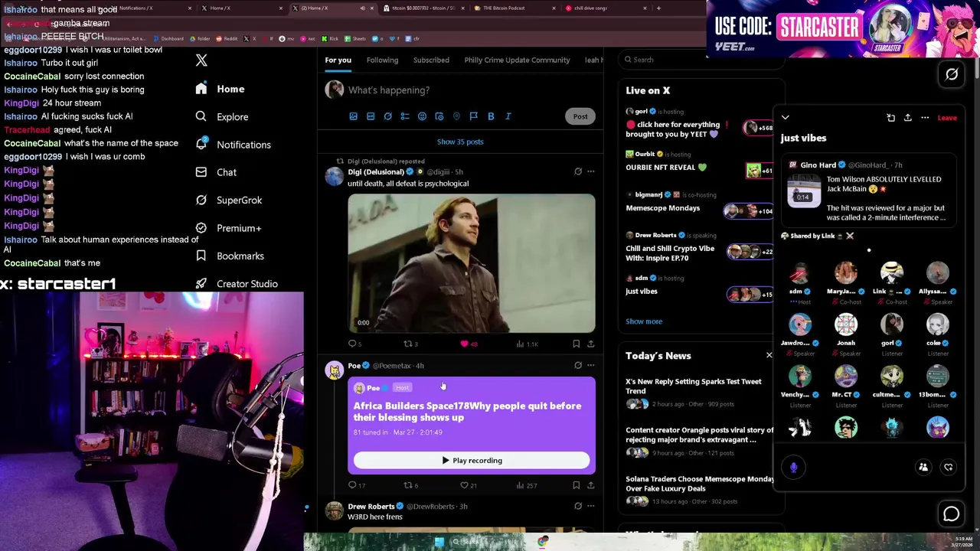This screenshot has width=980, height=551.
Task: Add a poll to the post
Action: [x=405, y=116]
